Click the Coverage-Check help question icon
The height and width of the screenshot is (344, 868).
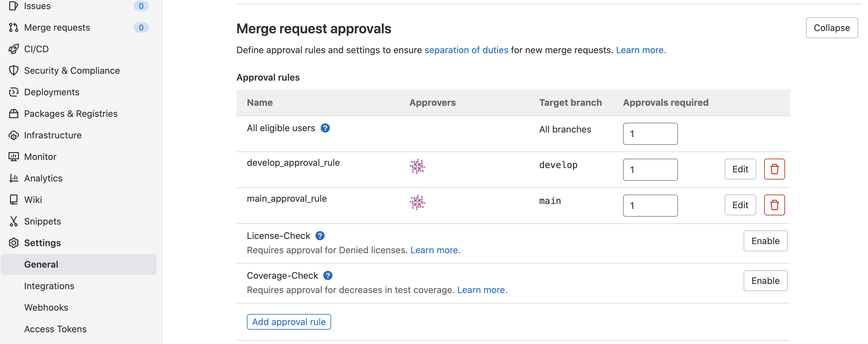[328, 275]
